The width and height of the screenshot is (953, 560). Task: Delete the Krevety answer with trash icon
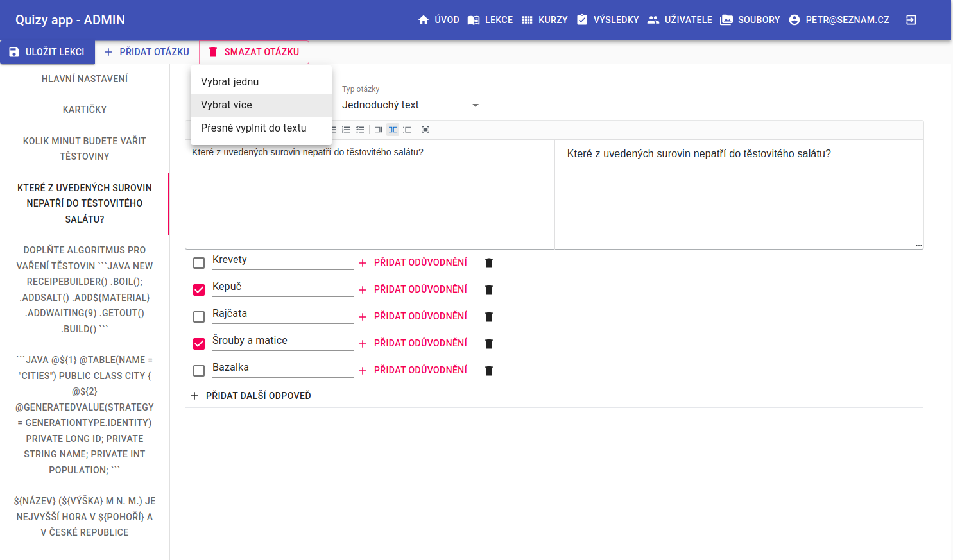(489, 263)
